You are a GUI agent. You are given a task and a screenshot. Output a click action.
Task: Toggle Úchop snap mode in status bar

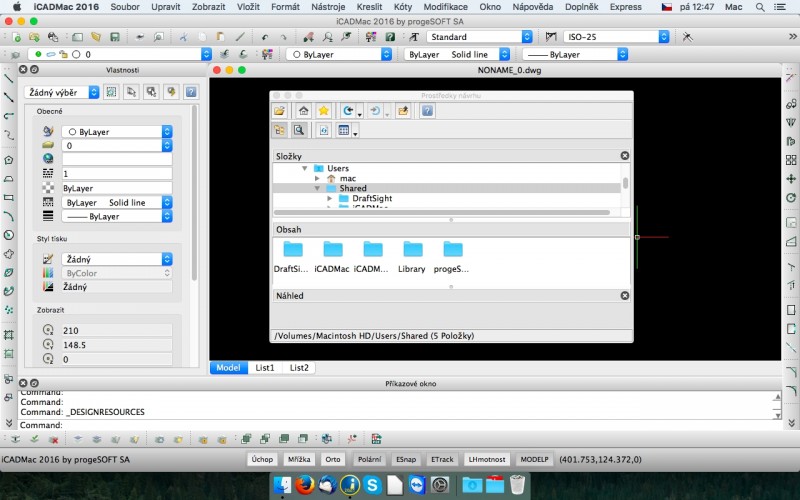point(262,459)
